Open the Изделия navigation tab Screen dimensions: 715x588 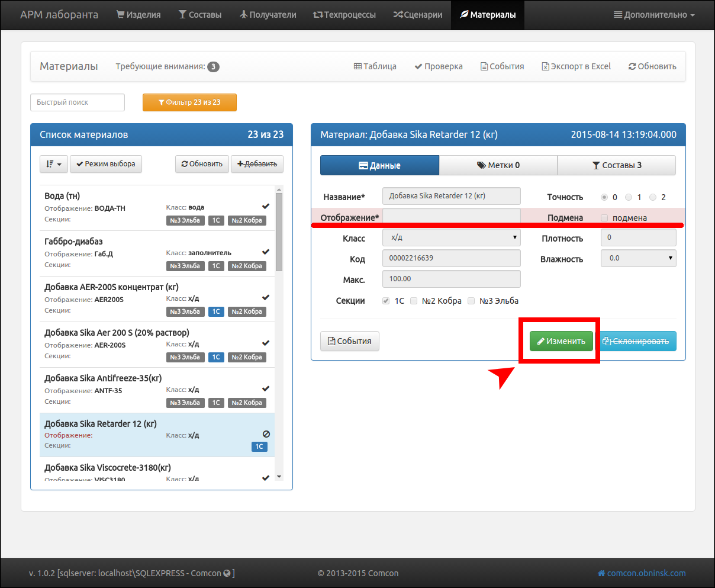click(x=139, y=15)
